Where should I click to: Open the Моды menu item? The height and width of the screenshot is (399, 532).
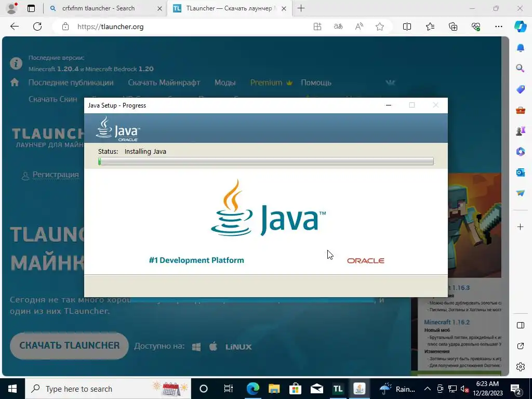[x=225, y=83]
